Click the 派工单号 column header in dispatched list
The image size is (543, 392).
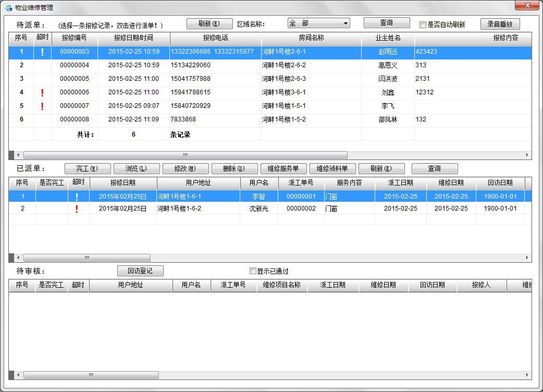click(x=301, y=183)
